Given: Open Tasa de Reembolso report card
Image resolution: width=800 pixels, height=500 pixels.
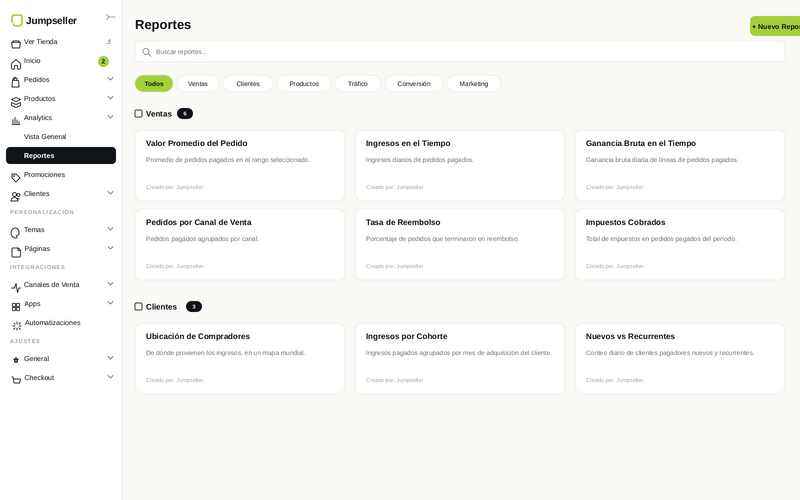Looking at the screenshot, I should pyautogui.click(x=460, y=244).
